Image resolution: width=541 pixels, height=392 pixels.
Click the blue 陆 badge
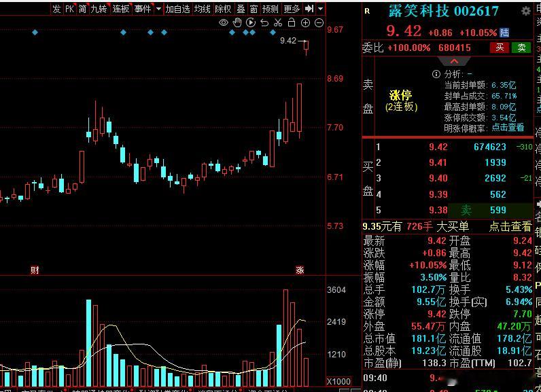504,33
